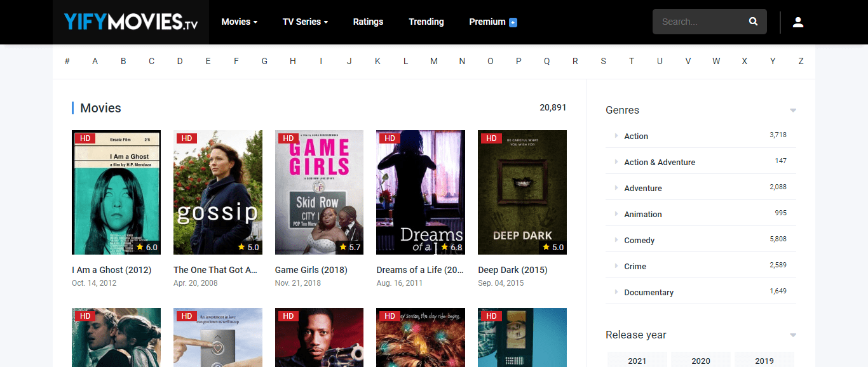Open the Movies dropdown menu

tap(240, 22)
